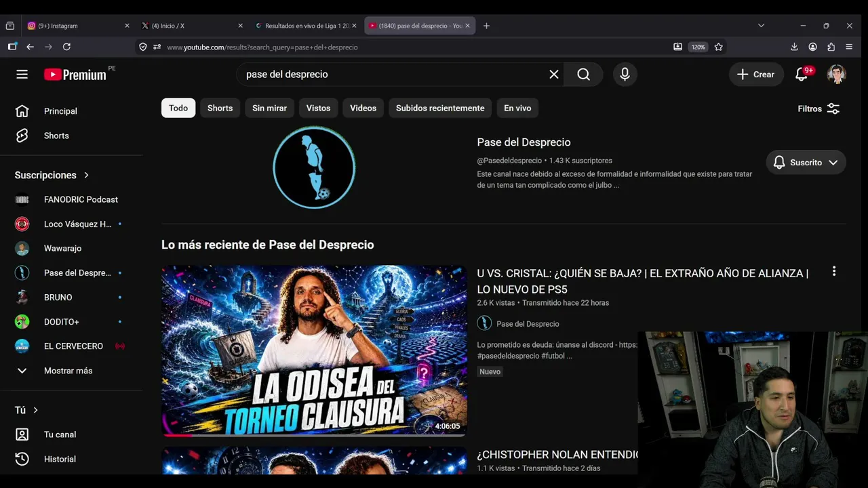
Task: Open the YouTube notifications bell
Action: tap(802, 75)
